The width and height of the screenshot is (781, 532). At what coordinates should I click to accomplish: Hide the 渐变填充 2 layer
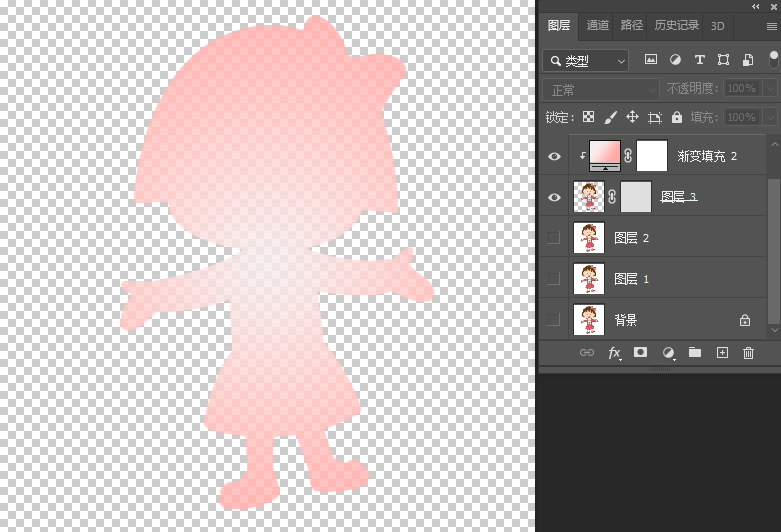pyautogui.click(x=554, y=156)
